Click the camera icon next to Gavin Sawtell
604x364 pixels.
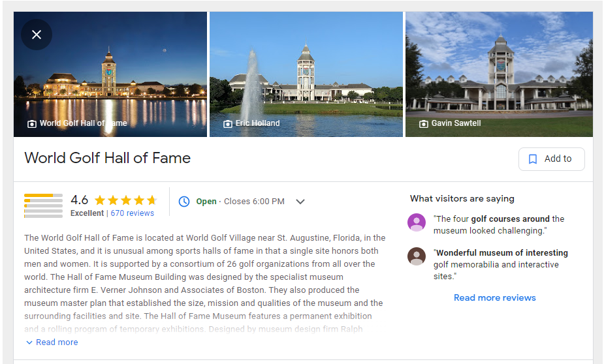tap(424, 124)
